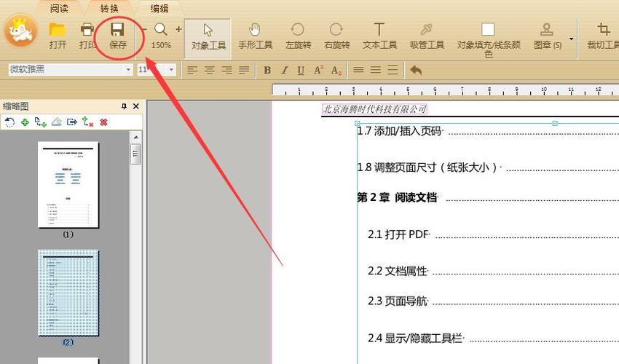Click the 图章 stamp tool
This screenshot has width=619, height=364.
(547, 36)
